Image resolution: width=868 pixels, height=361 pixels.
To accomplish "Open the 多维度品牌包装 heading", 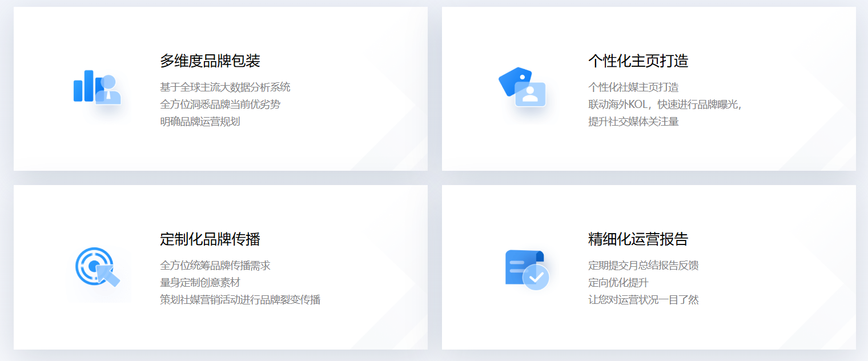I will click(210, 61).
